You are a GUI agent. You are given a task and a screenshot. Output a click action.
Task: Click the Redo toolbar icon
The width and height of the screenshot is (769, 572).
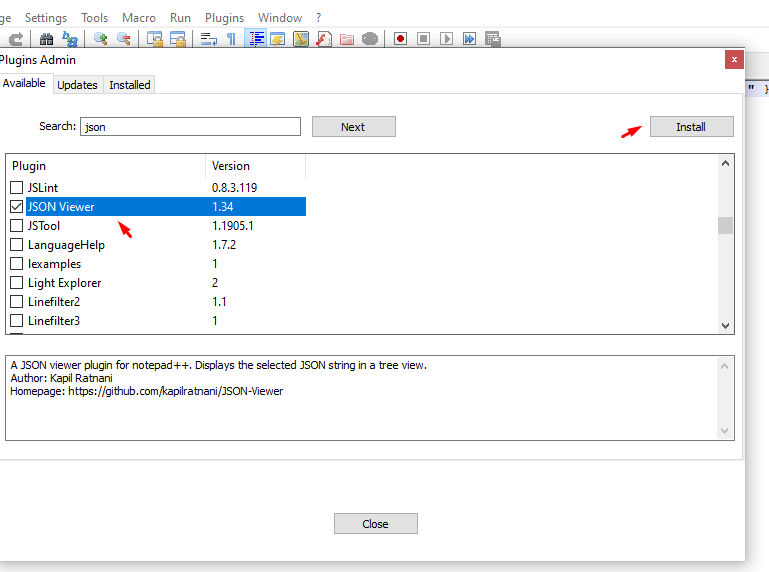pos(16,39)
